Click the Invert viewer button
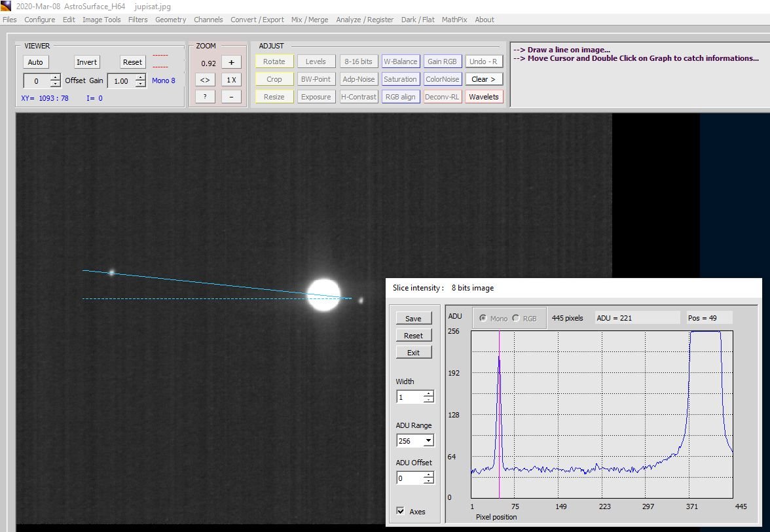The height and width of the screenshot is (532, 770). coord(86,62)
